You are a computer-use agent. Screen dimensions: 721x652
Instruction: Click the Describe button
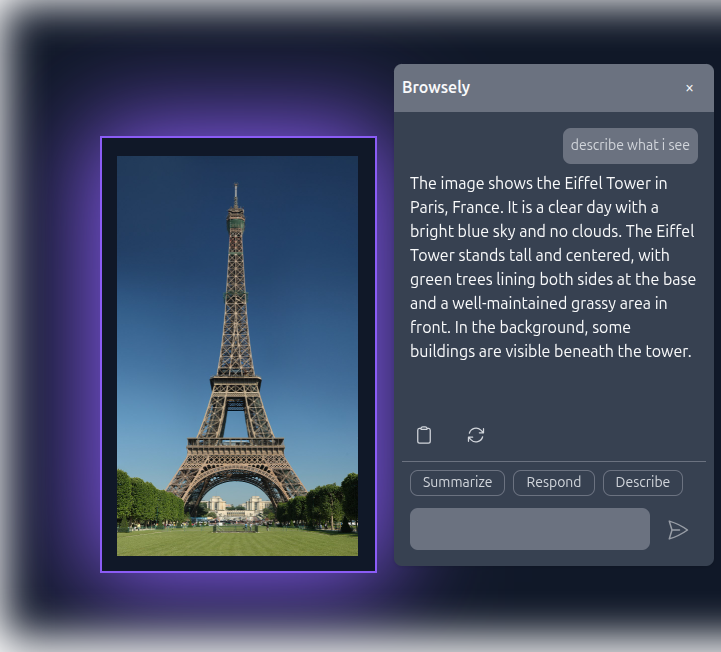(x=642, y=482)
